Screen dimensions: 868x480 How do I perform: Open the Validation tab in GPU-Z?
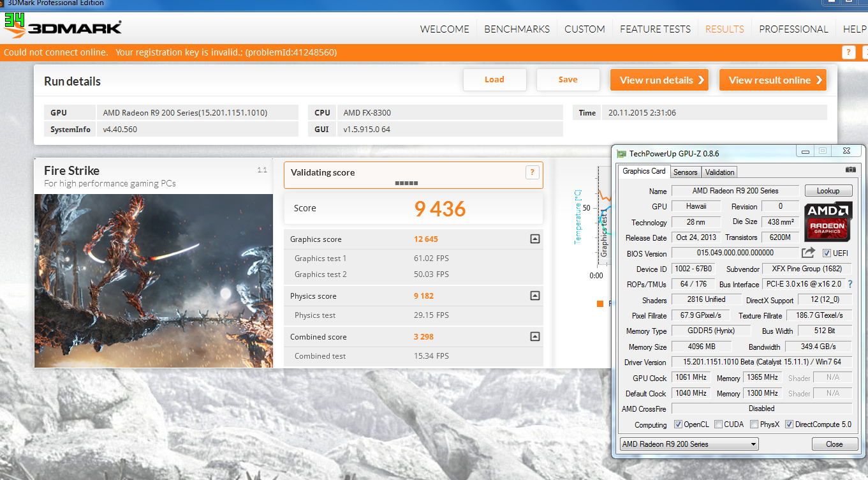tap(719, 172)
